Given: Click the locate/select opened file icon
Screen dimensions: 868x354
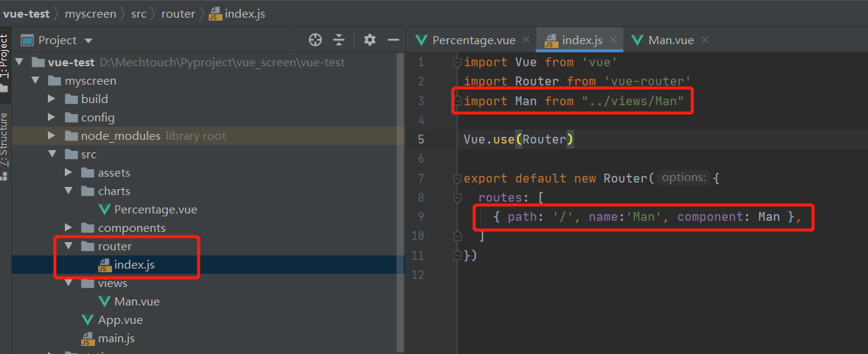Looking at the screenshot, I should [315, 40].
